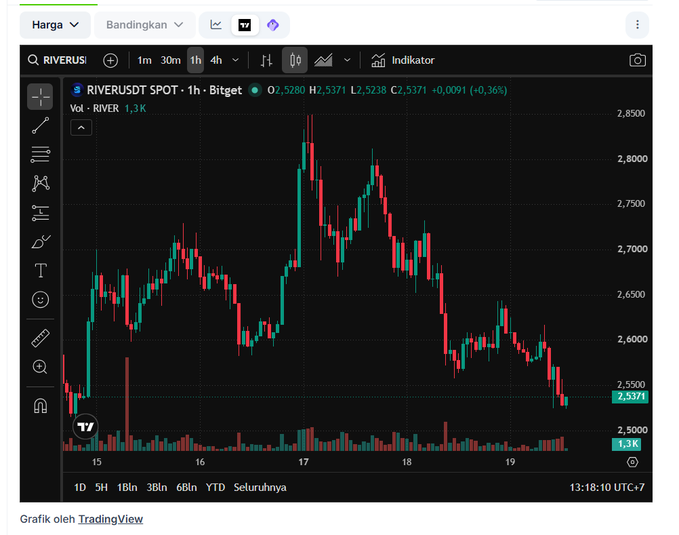Click date 15 on time axis
This screenshot has height=535, width=679.
(x=97, y=462)
